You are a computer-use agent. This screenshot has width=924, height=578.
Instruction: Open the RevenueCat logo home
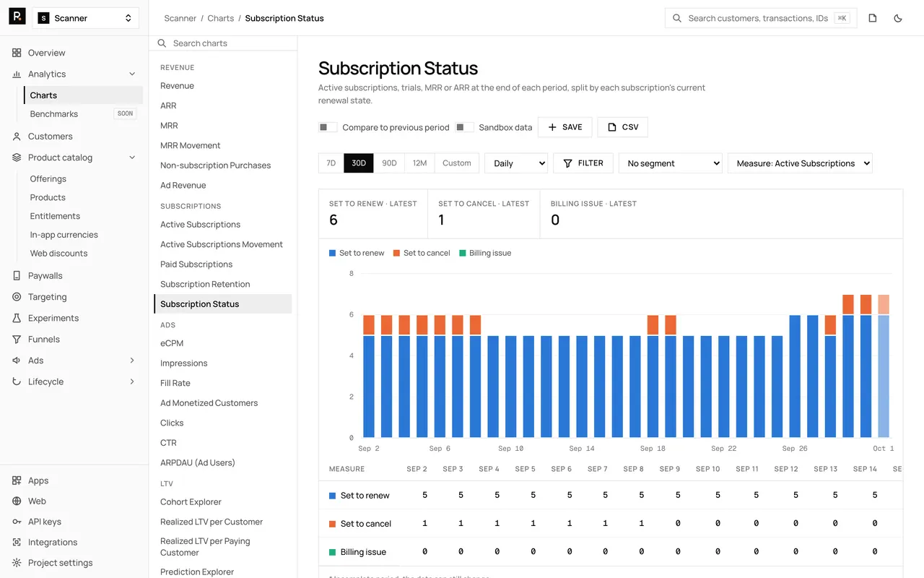[17, 17]
